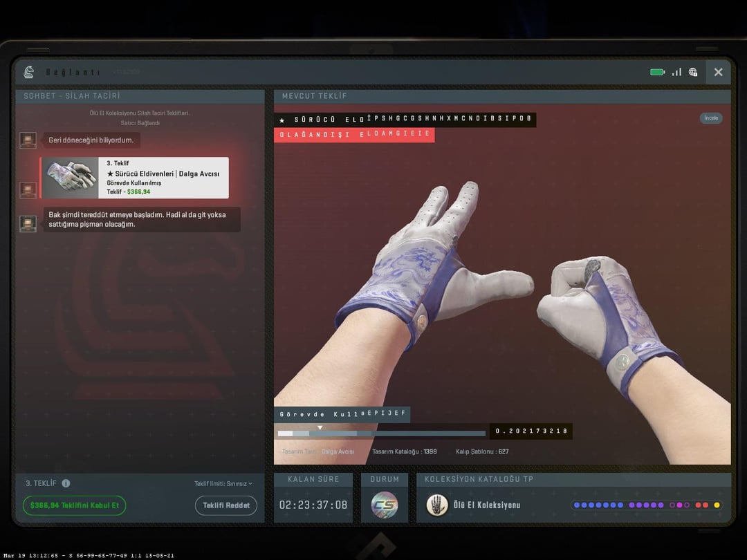The width and height of the screenshot is (747, 560).
Task: Click the İncele inspect button
Action: tap(710, 118)
